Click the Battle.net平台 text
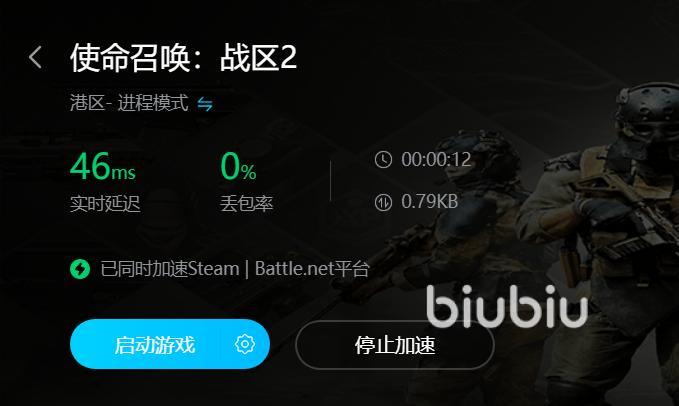The width and height of the screenshot is (679, 406). coord(312,269)
